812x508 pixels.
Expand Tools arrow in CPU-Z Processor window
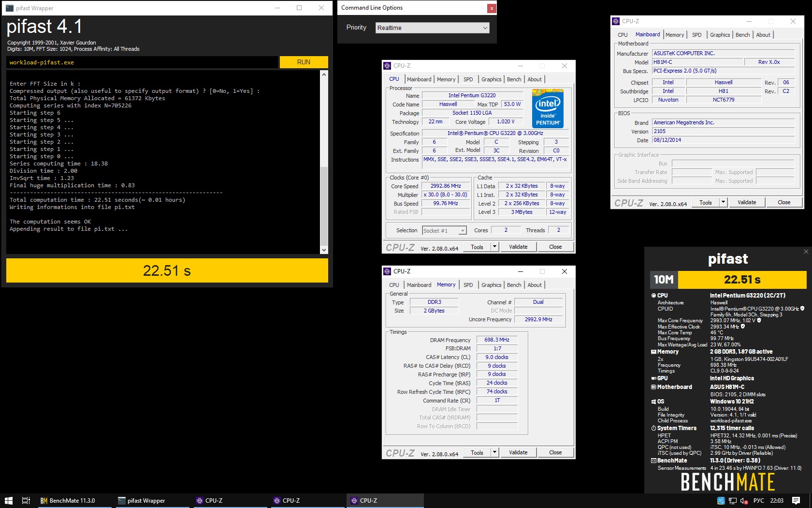pyautogui.click(x=494, y=247)
